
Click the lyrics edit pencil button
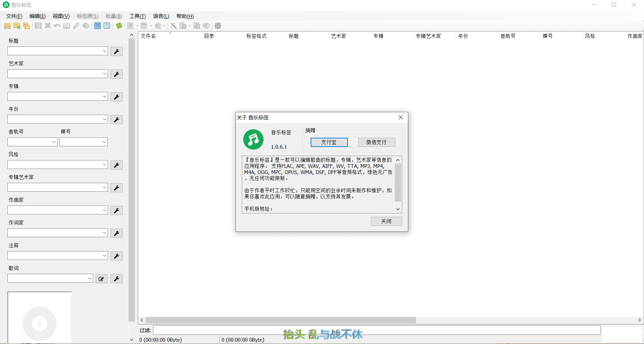pyautogui.click(x=101, y=279)
